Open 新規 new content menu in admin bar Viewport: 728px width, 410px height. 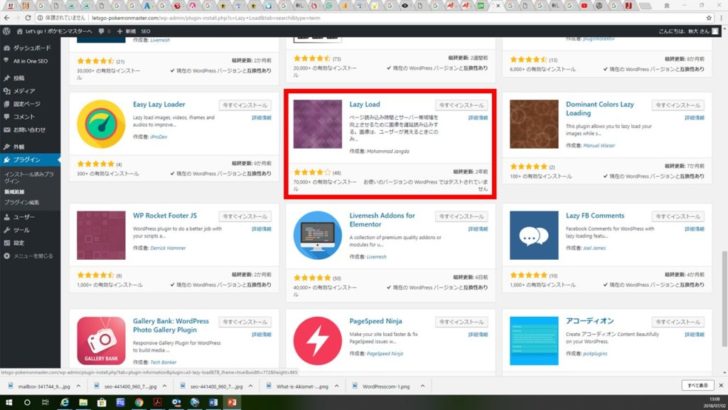point(127,31)
